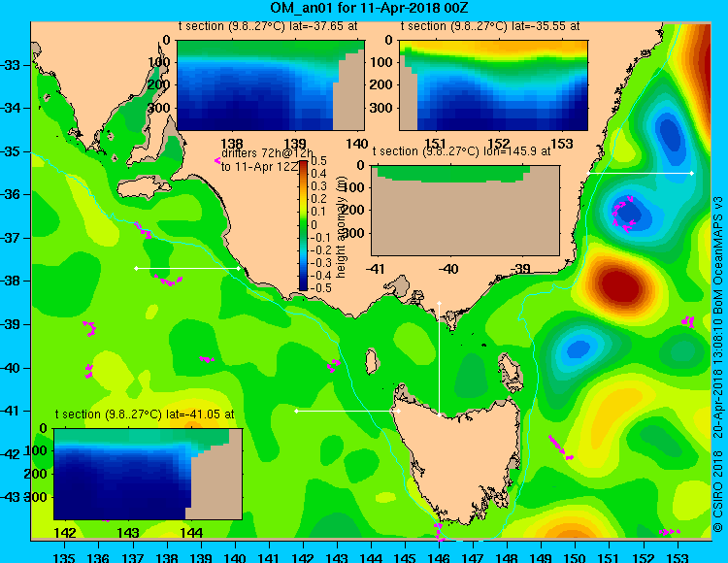Click the 152 axis label under the lat=-35.55 inset

499,144
